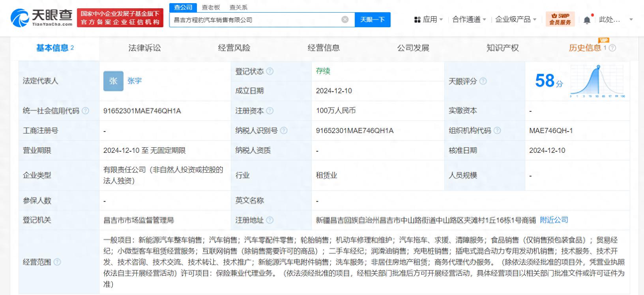Click the 天眼一下 search button
The image size is (644, 295).
coord(373,19)
